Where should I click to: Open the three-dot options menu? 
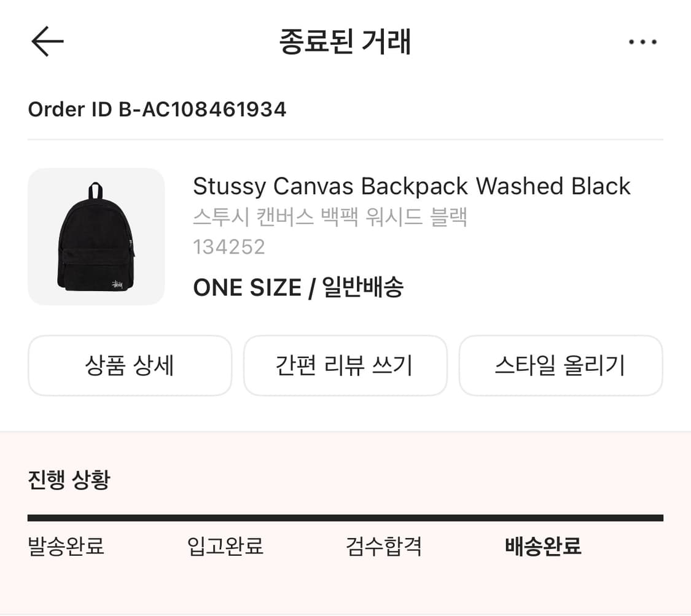[643, 41]
